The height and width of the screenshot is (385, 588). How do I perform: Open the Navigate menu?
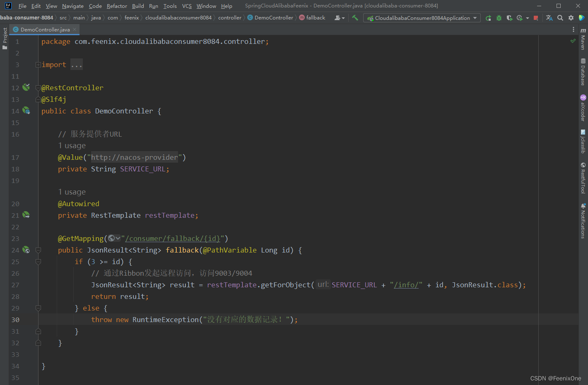tap(73, 6)
